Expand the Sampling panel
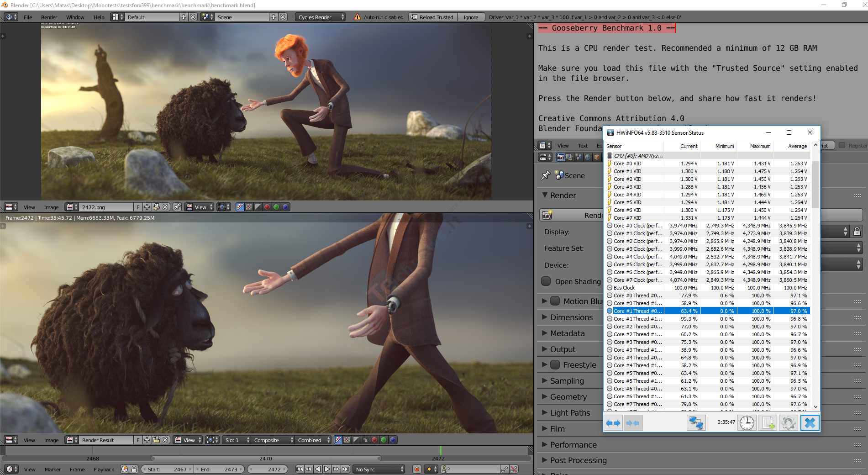The image size is (868, 475). [x=567, y=381]
